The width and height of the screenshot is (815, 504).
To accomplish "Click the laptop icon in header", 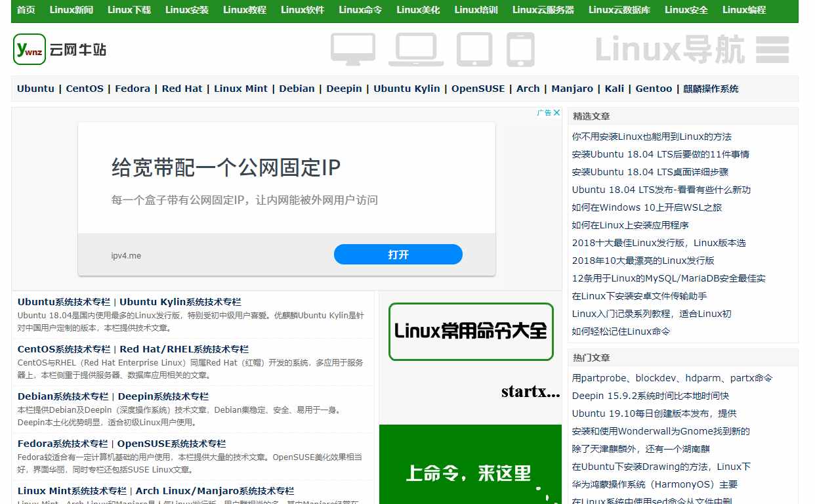I will tap(416, 50).
